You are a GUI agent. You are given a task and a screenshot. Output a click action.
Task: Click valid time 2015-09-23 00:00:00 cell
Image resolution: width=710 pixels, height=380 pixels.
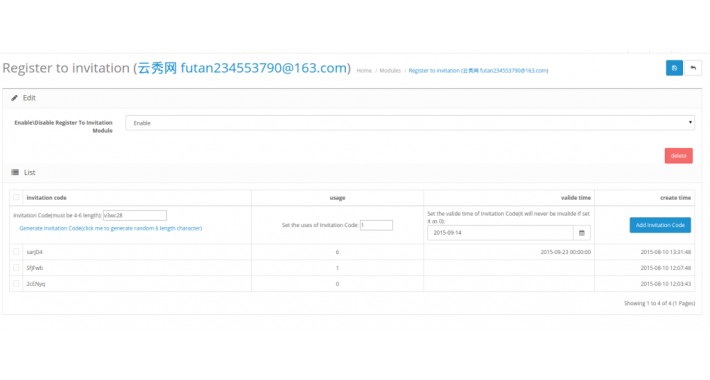click(566, 252)
